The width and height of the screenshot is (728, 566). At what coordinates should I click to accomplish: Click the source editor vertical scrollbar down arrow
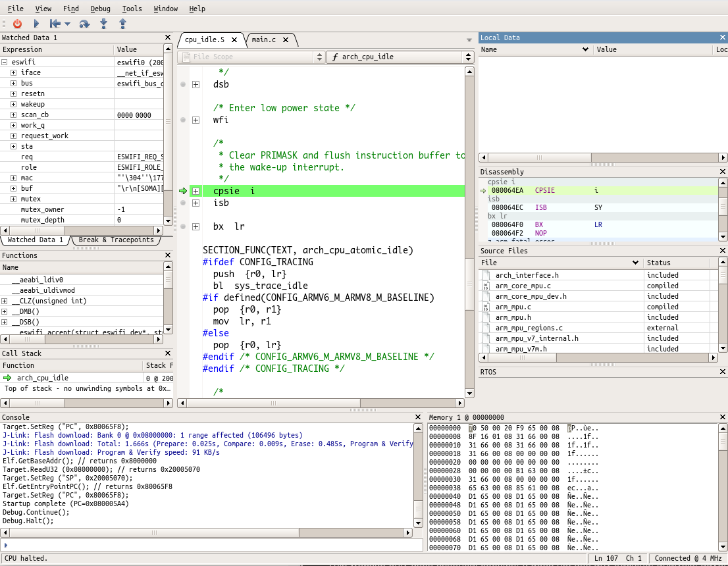pyautogui.click(x=469, y=394)
